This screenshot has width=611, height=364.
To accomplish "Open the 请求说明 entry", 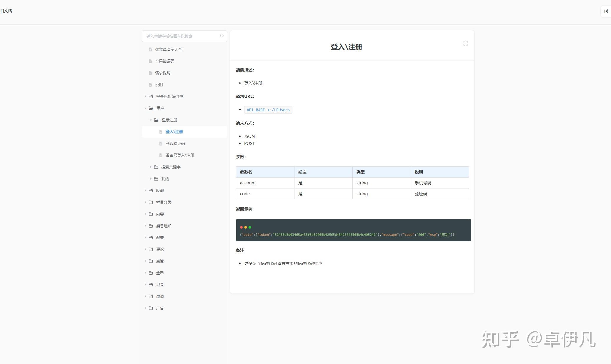I will tap(162, 73).
